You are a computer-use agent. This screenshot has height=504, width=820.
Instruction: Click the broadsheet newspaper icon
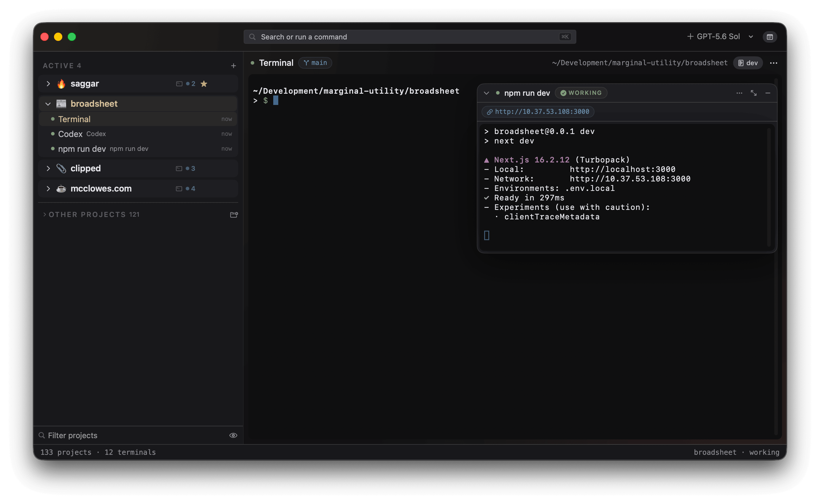pyautogui.click(x=61, y=104)
